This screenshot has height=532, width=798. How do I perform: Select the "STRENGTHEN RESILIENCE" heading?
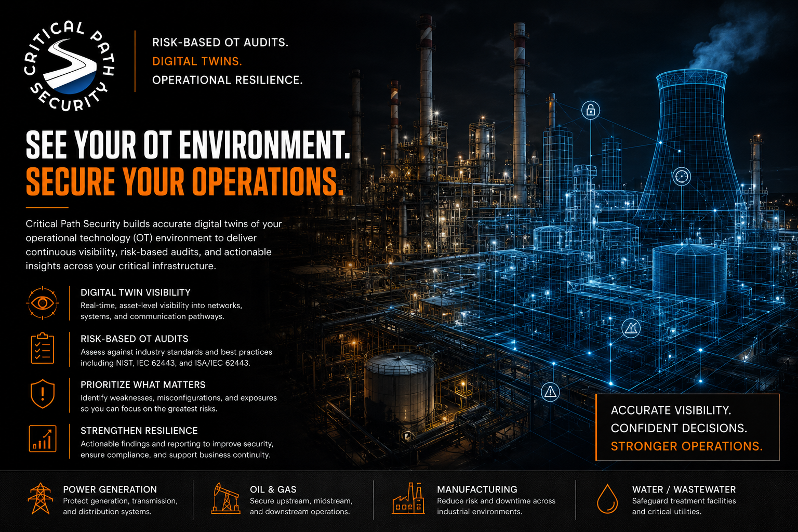coord(139,431)
